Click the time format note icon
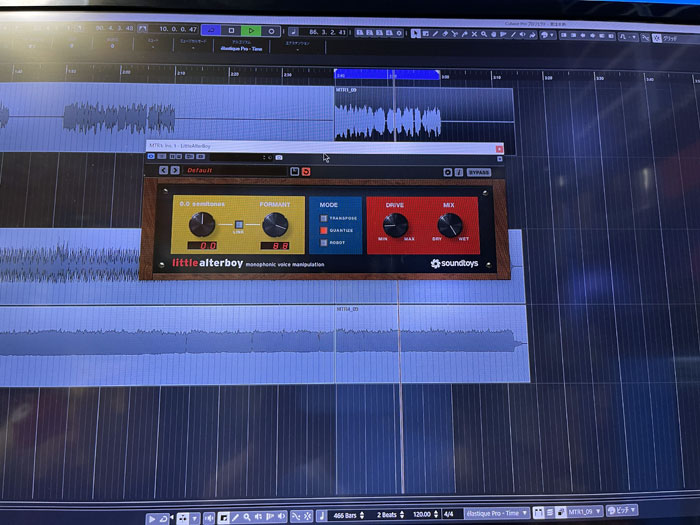The image size is (700, 525). coord(294,31)
